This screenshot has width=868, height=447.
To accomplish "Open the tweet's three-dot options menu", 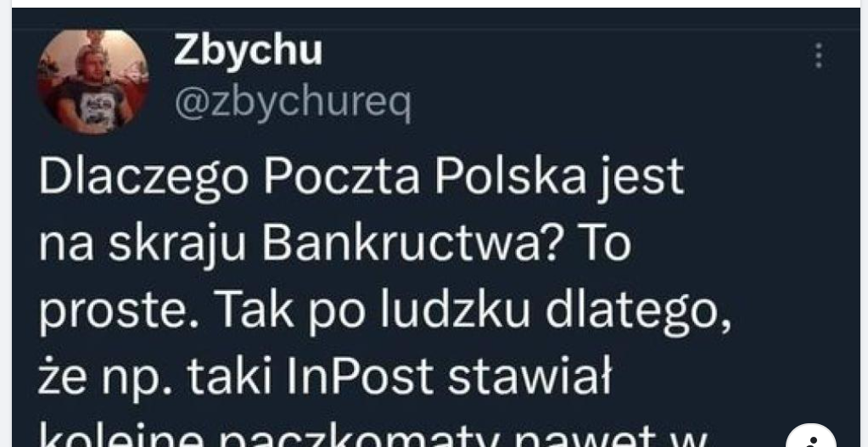I will (x=818, y=55).
